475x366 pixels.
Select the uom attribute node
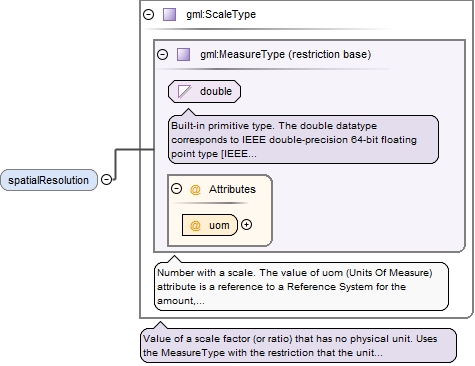210,225
